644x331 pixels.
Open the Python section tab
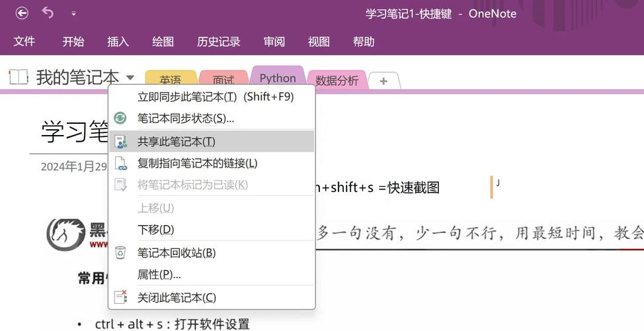(x=278, y=77)
